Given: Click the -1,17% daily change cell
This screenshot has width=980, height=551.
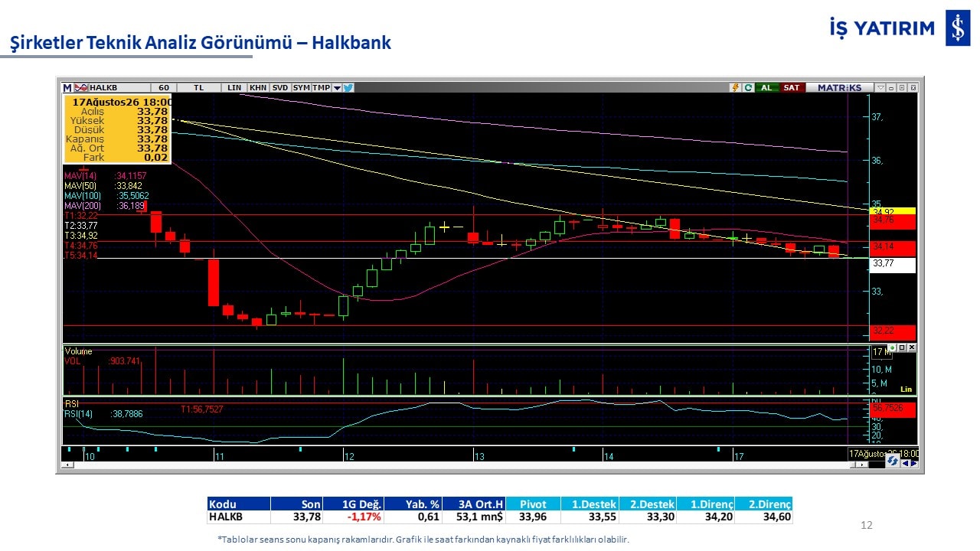Looking at the screenshot, I should point(353,517).
